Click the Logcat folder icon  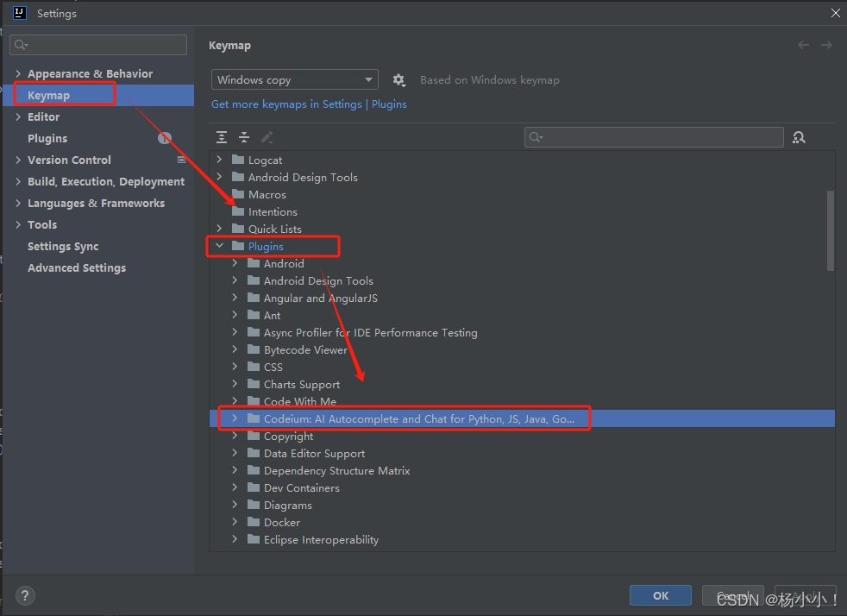tap(238, 160)
